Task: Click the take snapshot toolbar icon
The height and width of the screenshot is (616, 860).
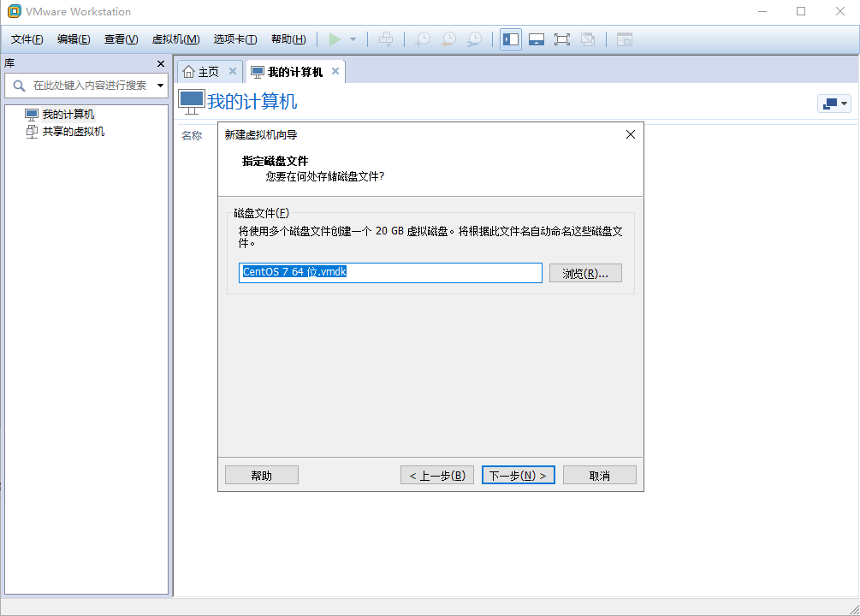Action: tap(423, 39)
